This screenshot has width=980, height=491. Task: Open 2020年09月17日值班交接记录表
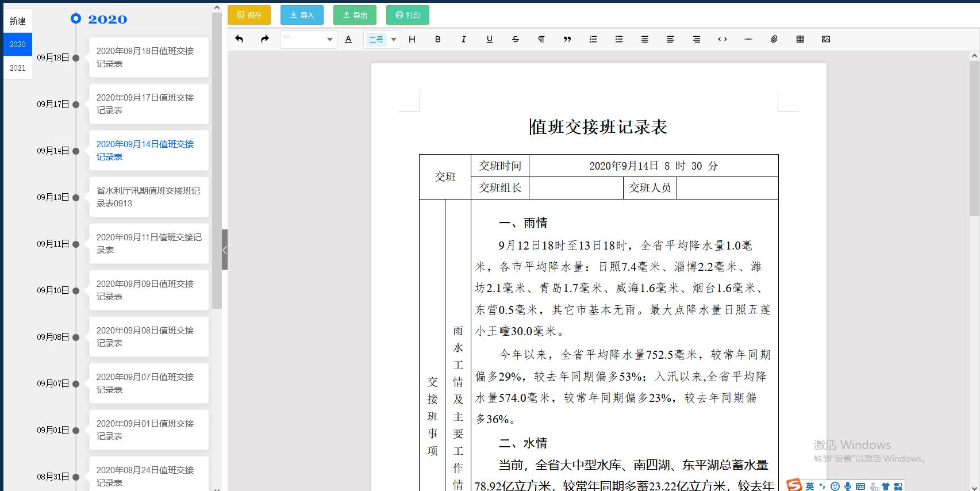(149, 104)
